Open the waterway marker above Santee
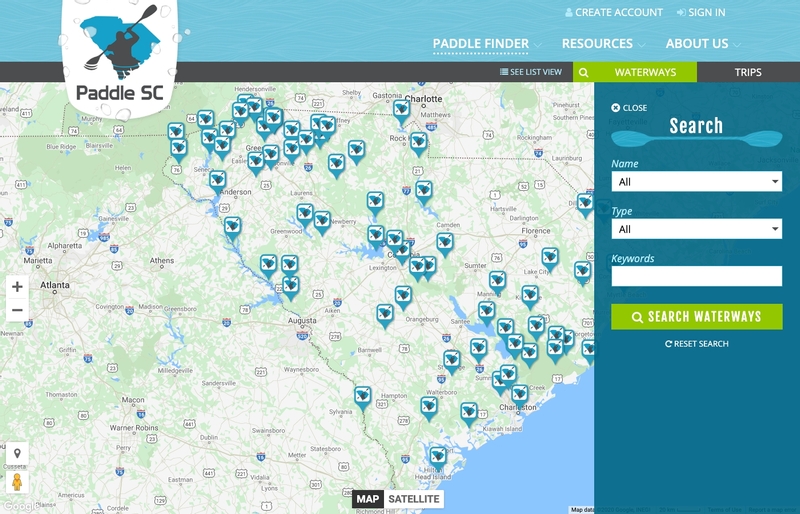Screen dimensions: 800x514 [486, 312]
